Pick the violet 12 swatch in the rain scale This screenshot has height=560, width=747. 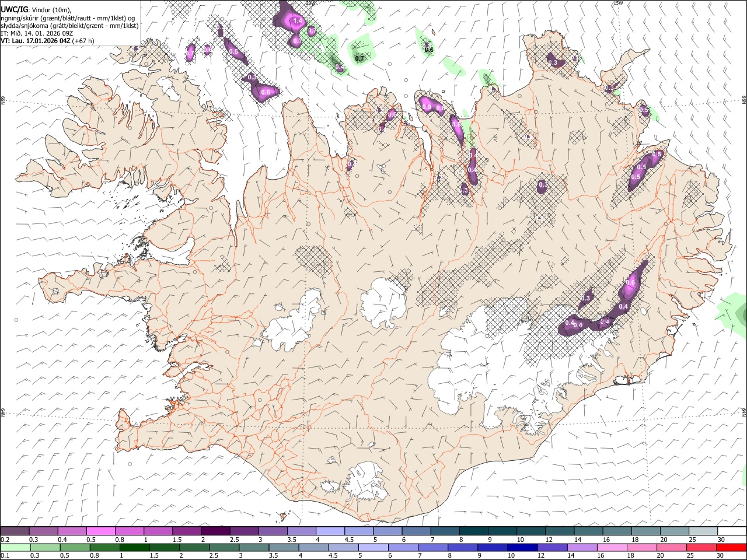click(552, 548)
